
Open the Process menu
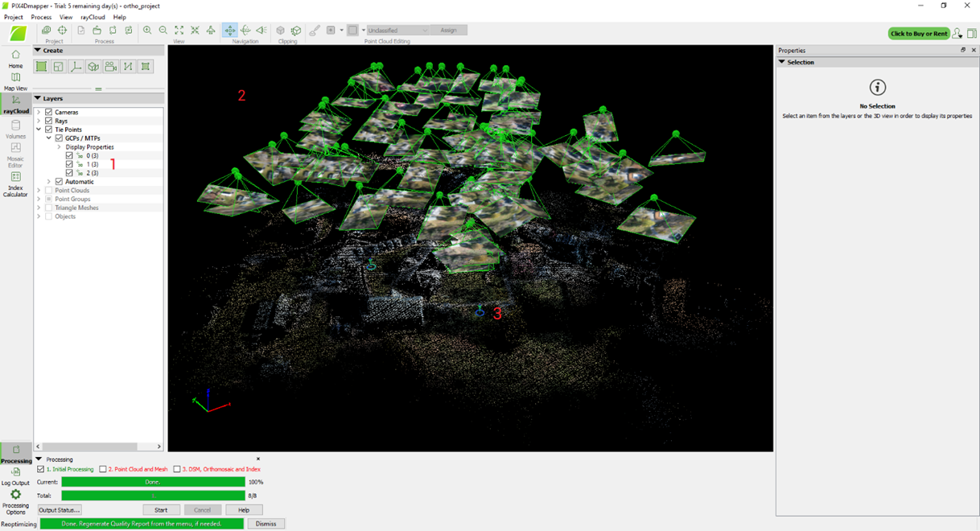click(x=41, y=17)
